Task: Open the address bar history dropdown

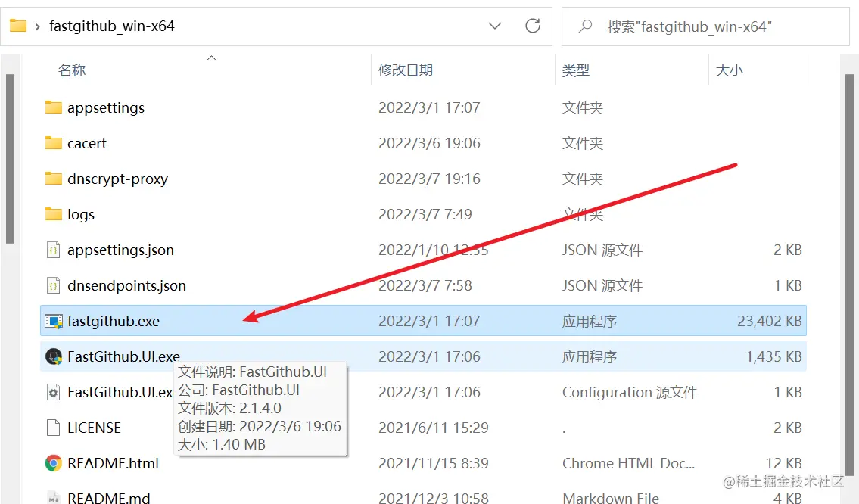Action: [495, 26]
